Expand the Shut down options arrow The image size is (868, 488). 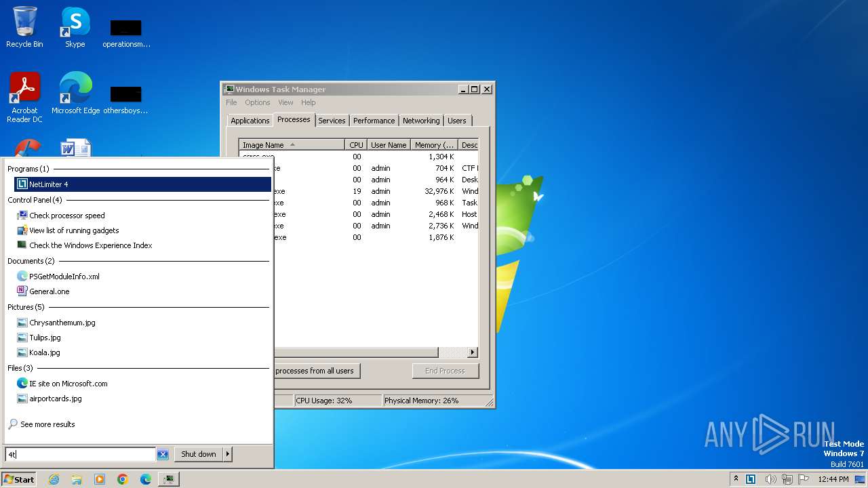coord(228,454)
